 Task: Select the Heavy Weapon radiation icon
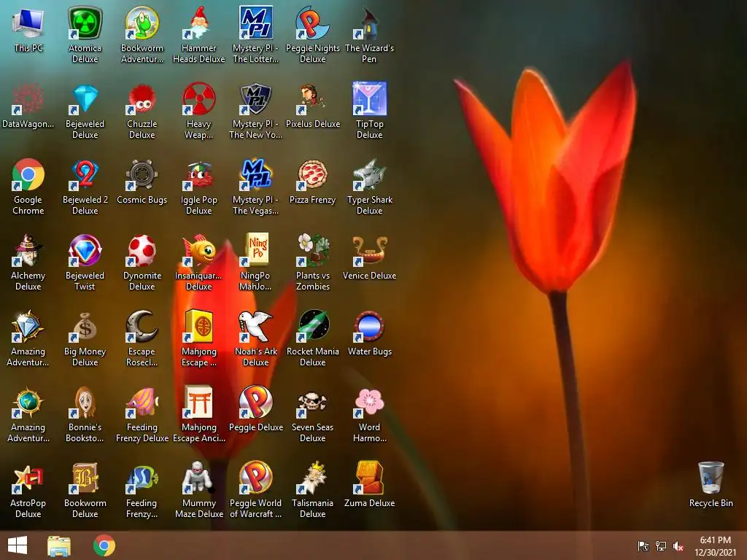tap(198, 98)
